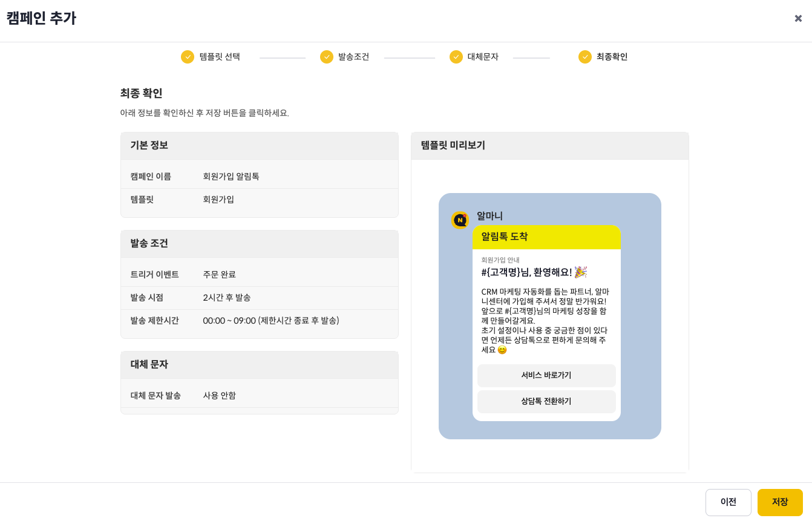
Task: Click the send timing value 2시간 후 발송
Action: point(227,298)
